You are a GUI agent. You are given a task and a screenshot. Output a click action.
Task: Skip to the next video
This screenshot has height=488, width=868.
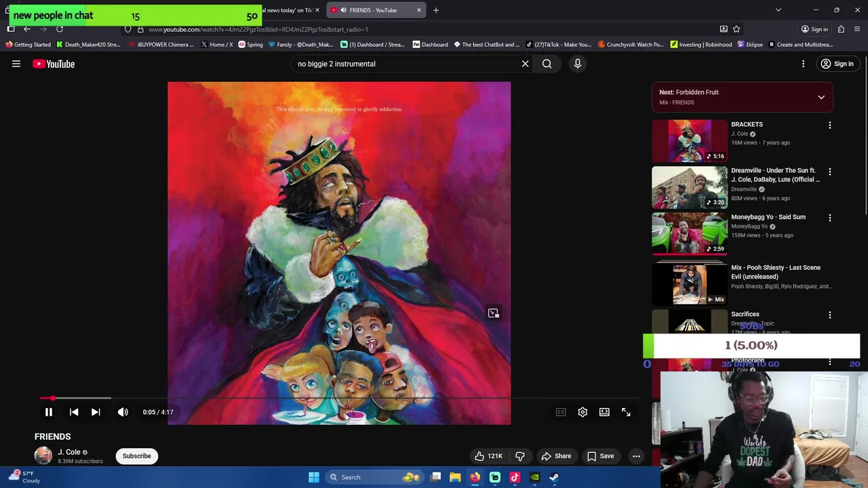tap(96, 412)
